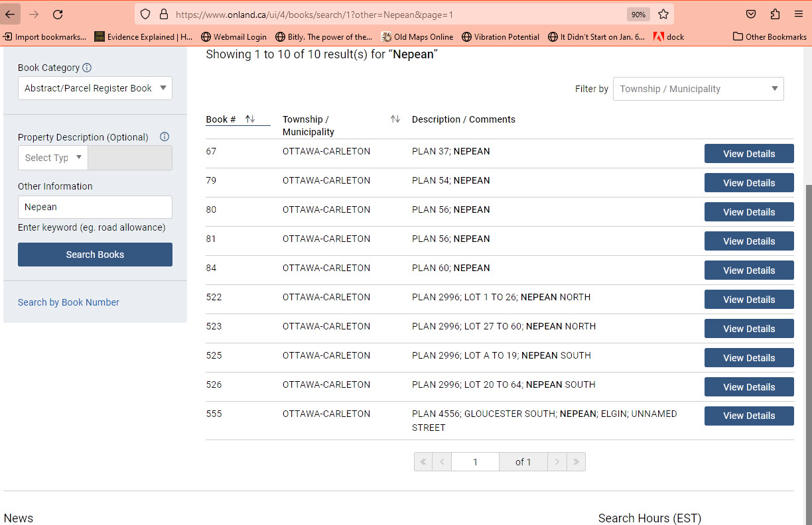Screen dimensions: 812x525
Task: Open the Other Bookmarks folder
Action: [770, 37]
